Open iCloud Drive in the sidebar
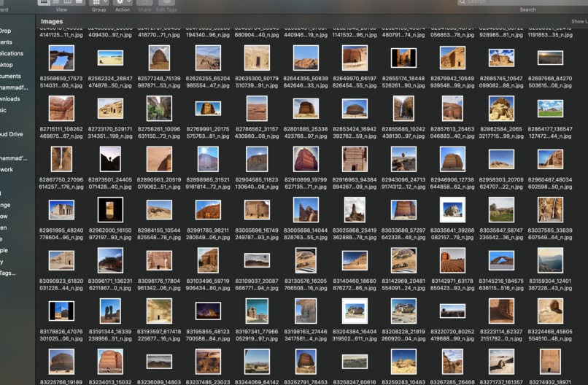The image size is (588, 385). 11,134
